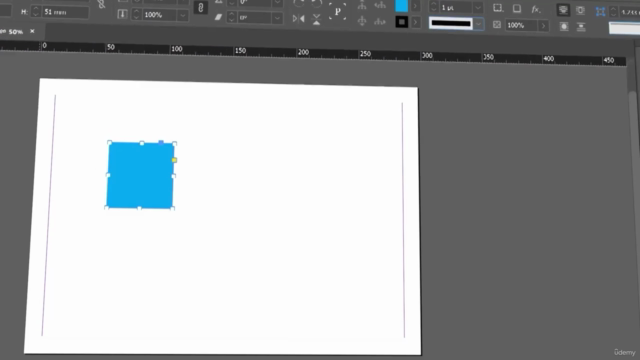Screen dimensions: 640x360
Task: Open the stroke type dropdown
Action: pos(479,24)
